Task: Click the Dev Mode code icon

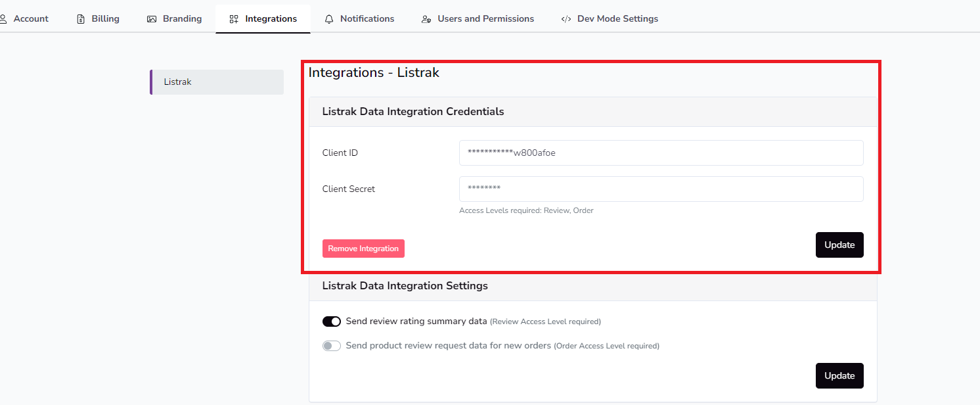Action: point(566,19)
